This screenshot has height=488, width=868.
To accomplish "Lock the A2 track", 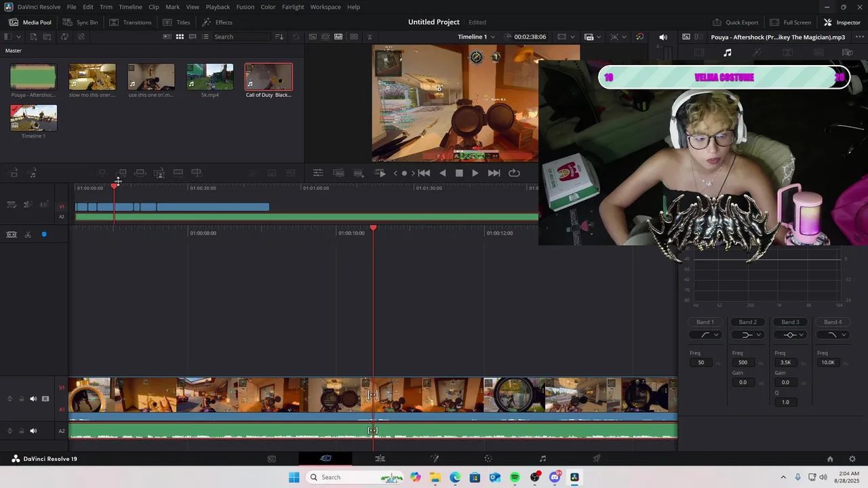I will 21,430.
